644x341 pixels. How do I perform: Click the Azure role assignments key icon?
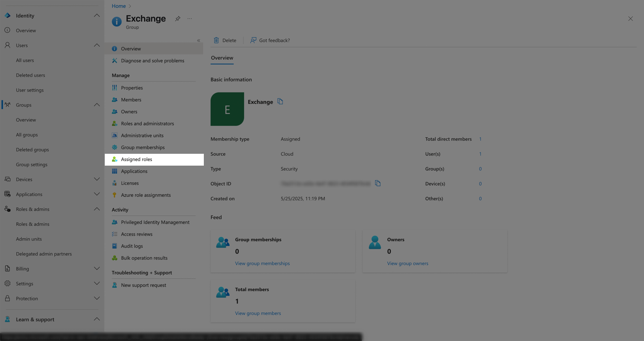point(114,195)
